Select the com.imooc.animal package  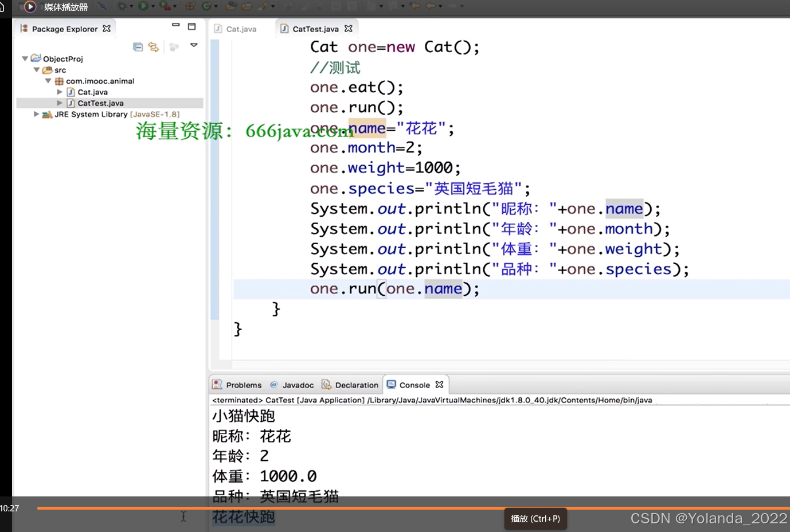pos(100,81)
